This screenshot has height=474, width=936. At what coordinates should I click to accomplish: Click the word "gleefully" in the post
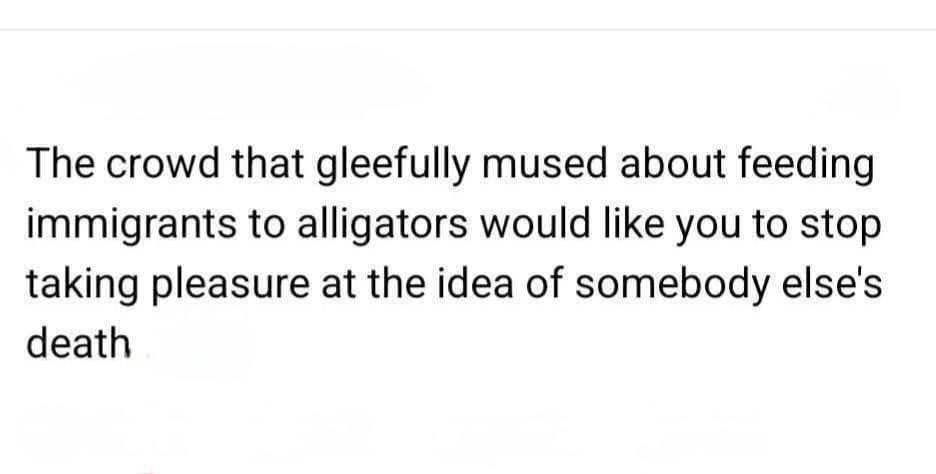(x=393, y=167)
